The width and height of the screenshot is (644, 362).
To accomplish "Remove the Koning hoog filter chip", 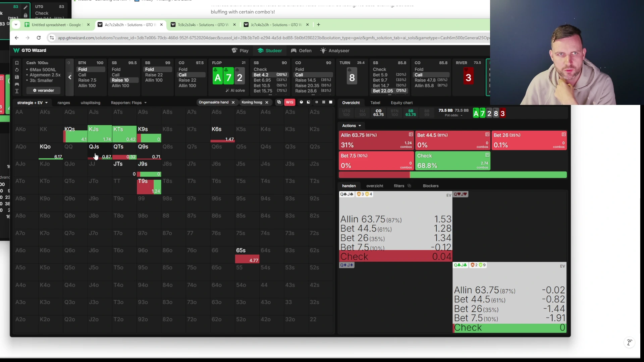I will pos(267,103).
